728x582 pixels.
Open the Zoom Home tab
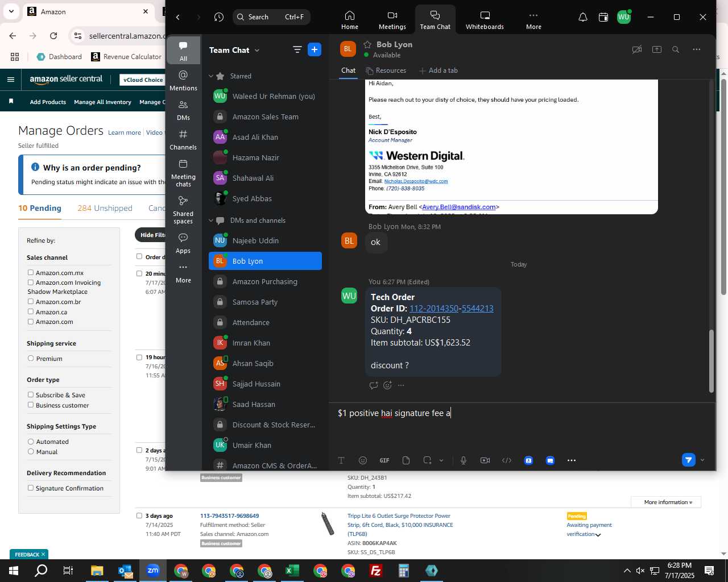click(349, 20)
